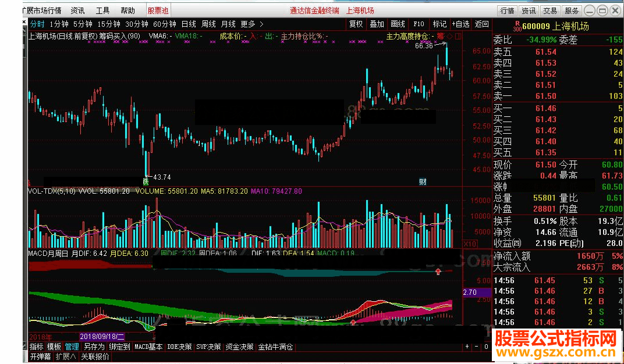Open the F10 company info
This screenshot has height=364, width=624.
coord(419,24)
